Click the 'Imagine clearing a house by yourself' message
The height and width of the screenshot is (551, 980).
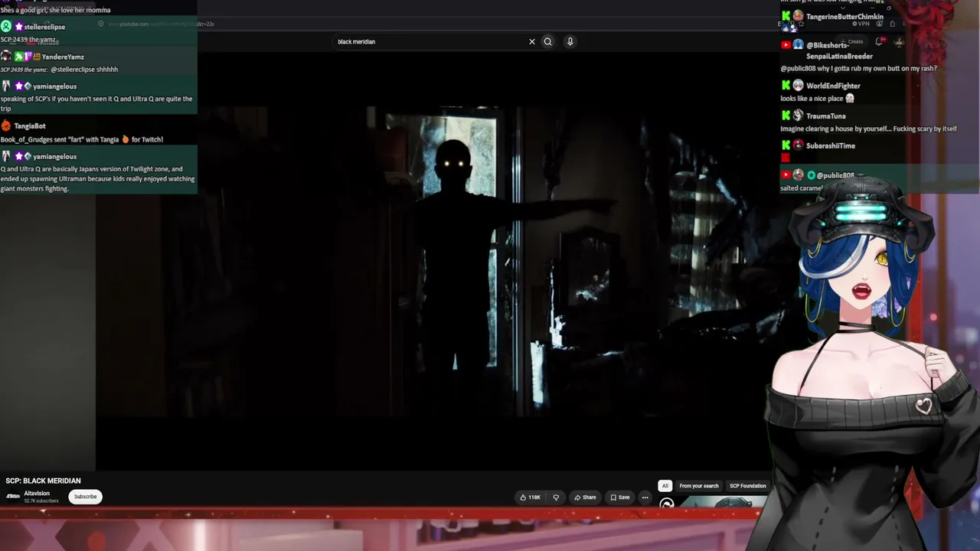pyautogui.click(x=868, y=129)
